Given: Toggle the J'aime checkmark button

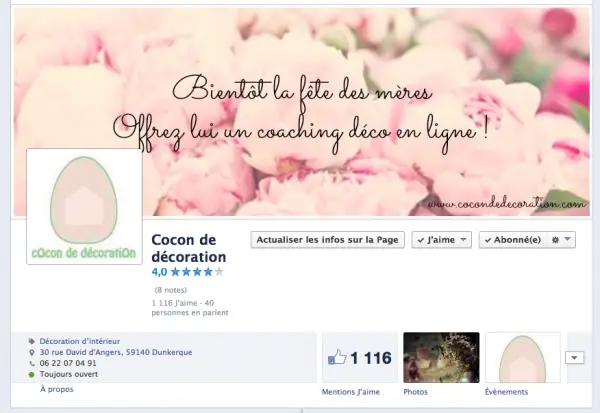Looking at the screenshot, I should click(435, 240).
